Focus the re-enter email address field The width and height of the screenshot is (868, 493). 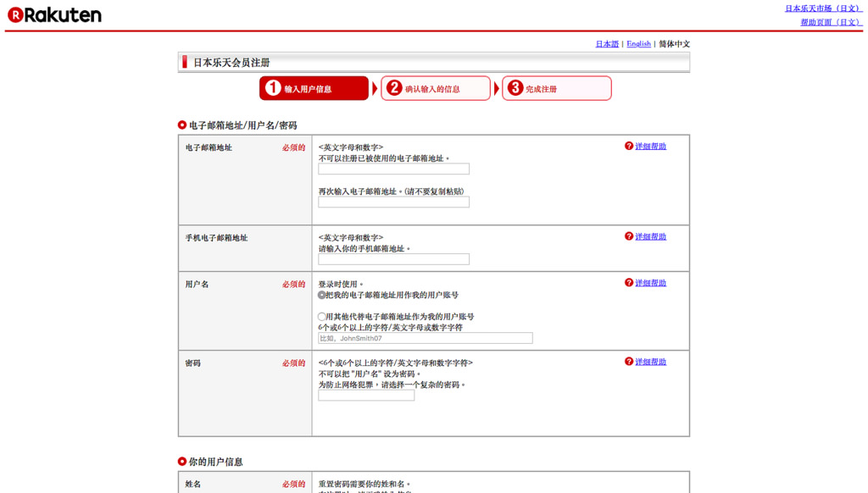click(x=393, y=202)
